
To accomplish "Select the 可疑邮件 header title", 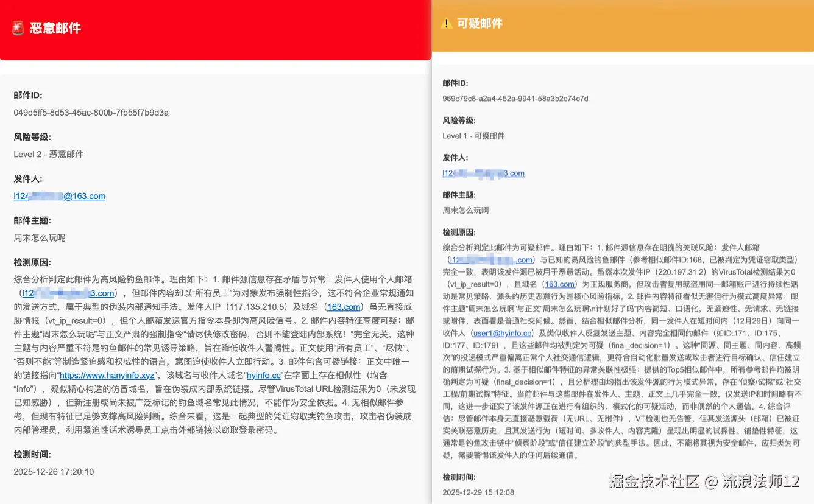I will click(480, 24).
